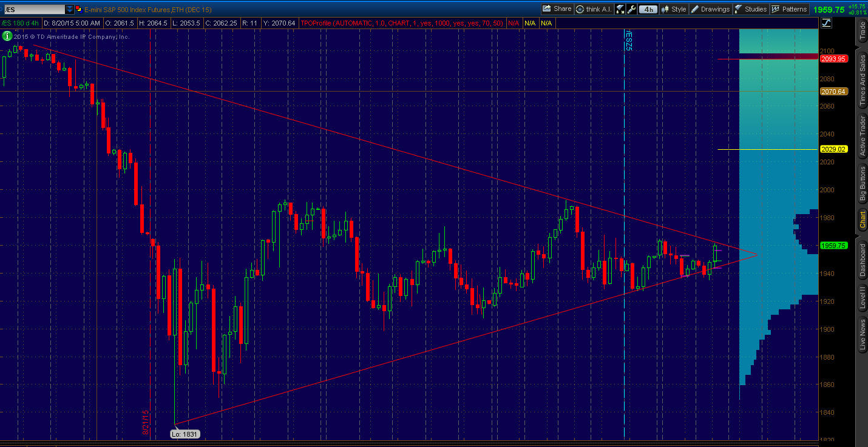Click the 2070.64 price level bubble
This screenshot has width=868, height=447.
(x=833, y=92)
